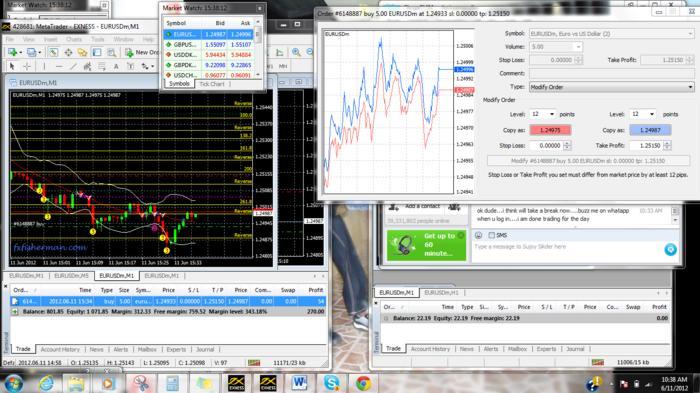Click the Zoom In magnifier icon
700x393 pixels.
pyautogui.click(x=296, y=52)
